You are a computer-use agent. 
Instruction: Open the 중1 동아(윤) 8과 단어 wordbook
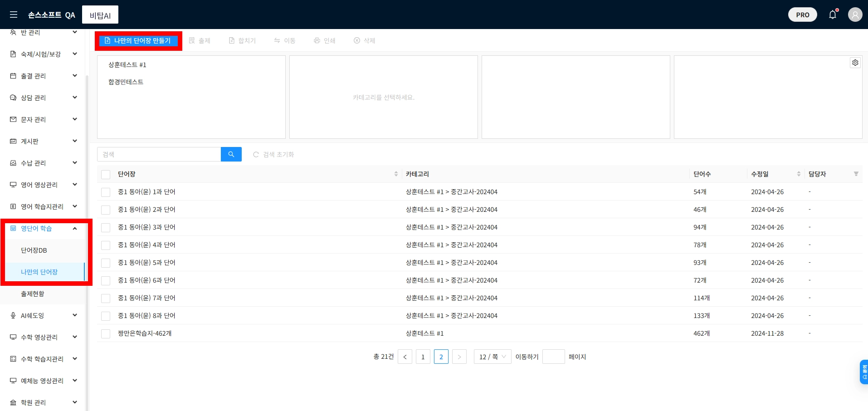[146, 316]
